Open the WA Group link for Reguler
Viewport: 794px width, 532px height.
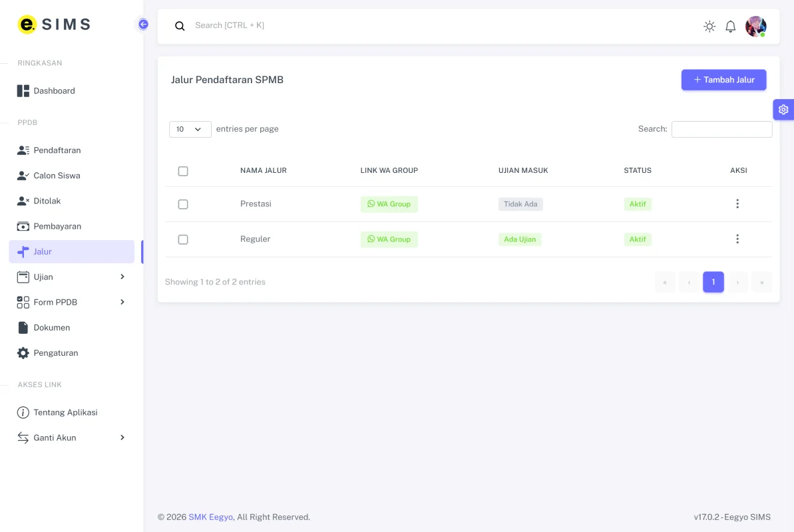click(389, 239)
